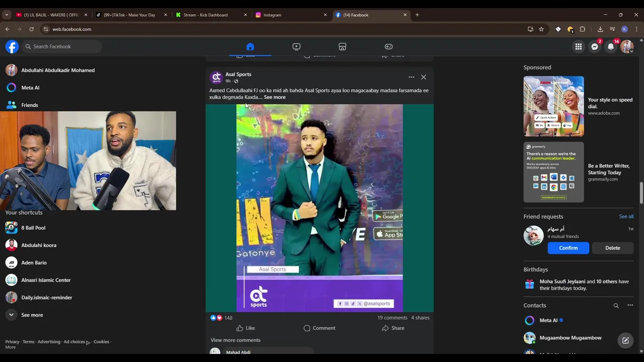Comment on the Asal Sports post
Viewport: 644px width, 362px height.
[319, 328]
